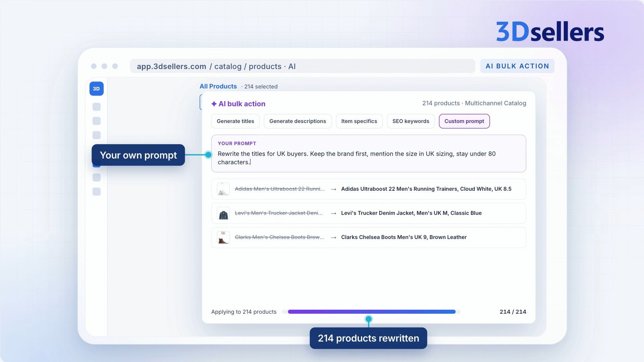Click the 214 / 214 progress counter
Viewport: 644px width, 362px height.
tap(513, 312)
